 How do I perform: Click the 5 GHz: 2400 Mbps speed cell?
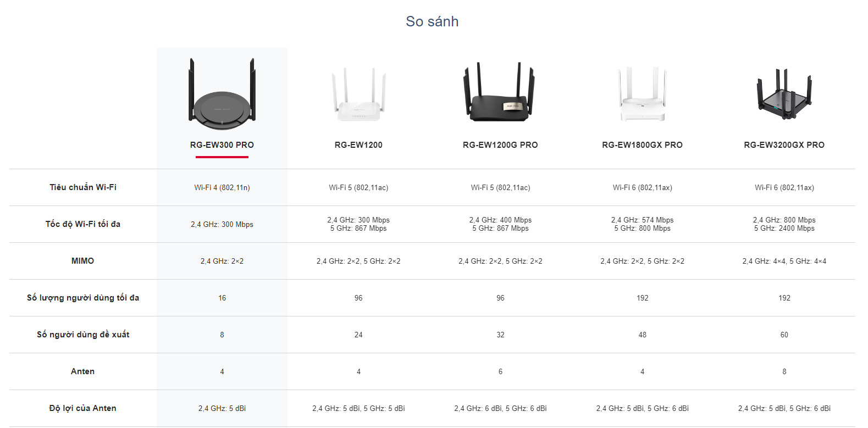[x=784, y=229]
